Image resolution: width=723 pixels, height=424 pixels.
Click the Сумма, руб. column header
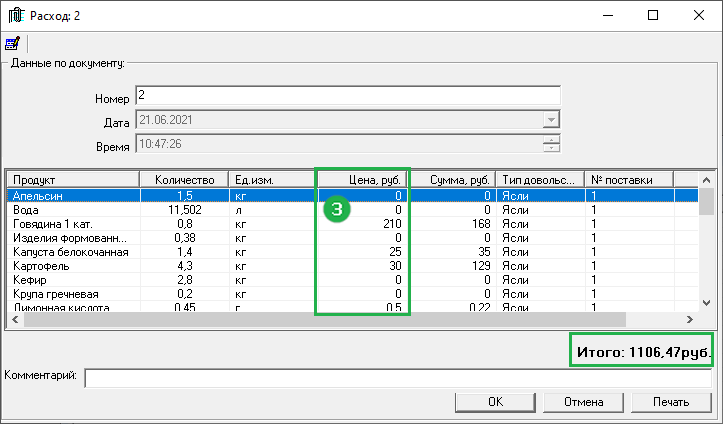pyautogui.click(x=453, y=179)
